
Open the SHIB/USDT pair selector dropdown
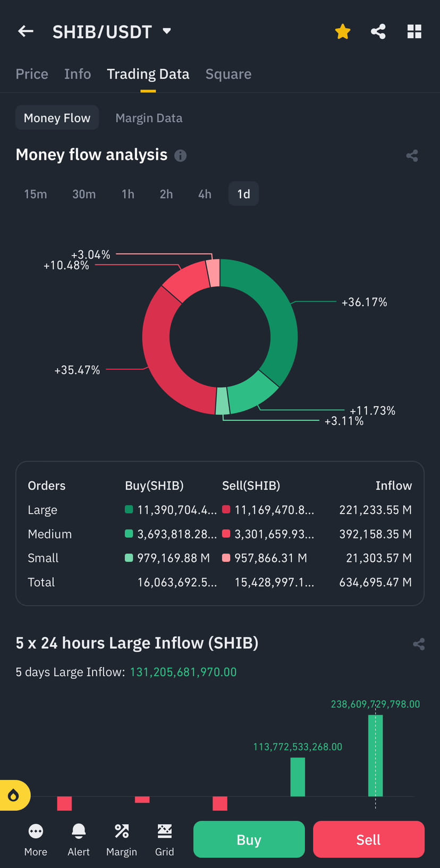(x=166, y=31)
